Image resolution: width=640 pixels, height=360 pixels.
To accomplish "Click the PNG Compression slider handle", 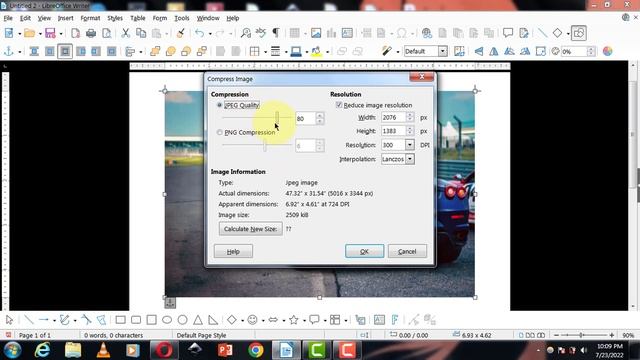I will pos(265,145).
